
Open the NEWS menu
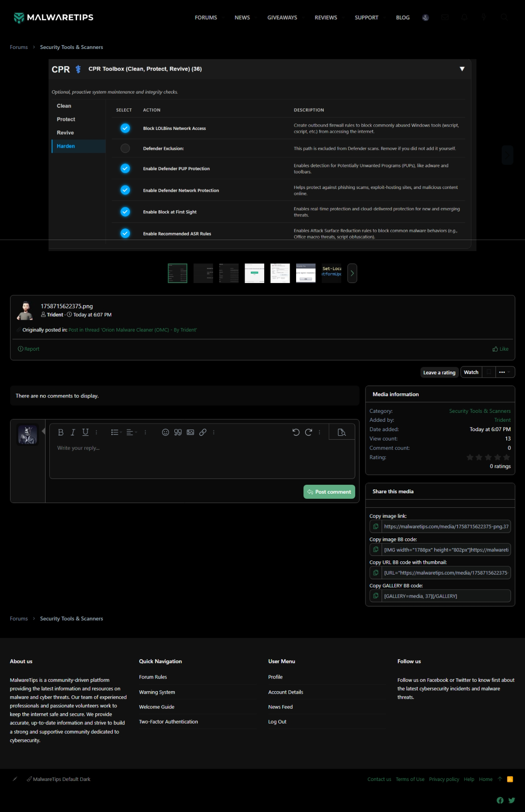242,17
